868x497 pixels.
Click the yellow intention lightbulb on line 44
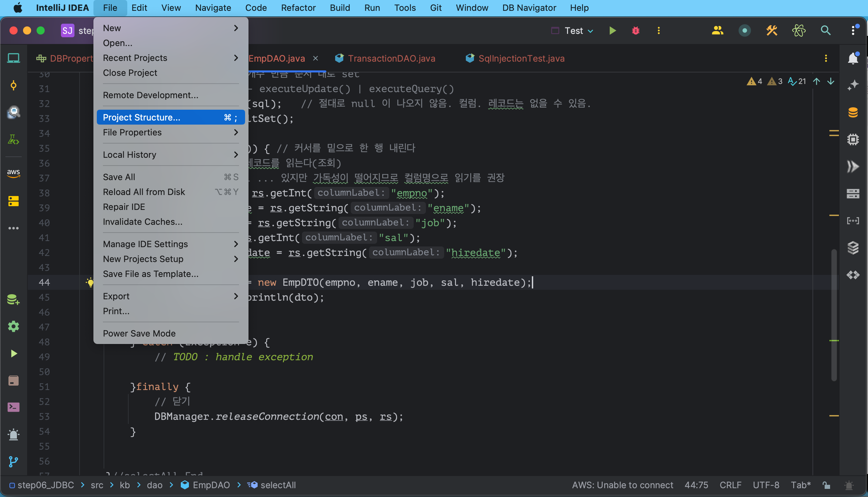coord(90,282)
